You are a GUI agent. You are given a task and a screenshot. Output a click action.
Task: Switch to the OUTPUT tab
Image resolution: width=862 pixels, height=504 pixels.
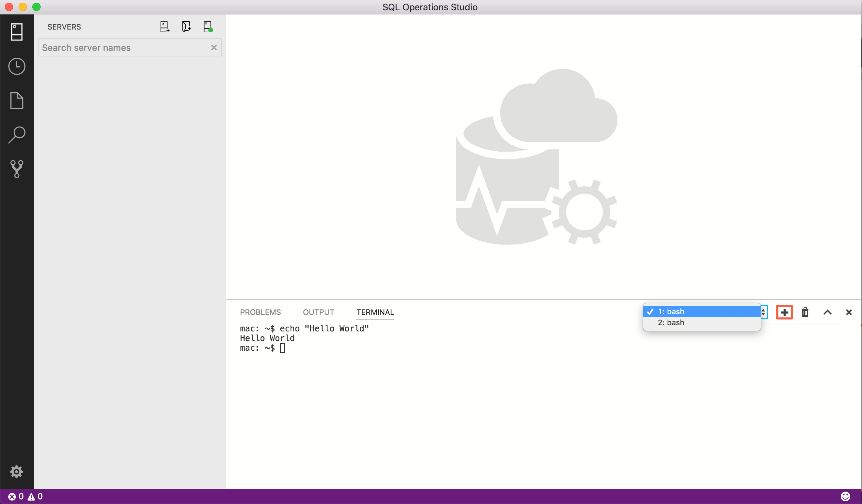(x=318, y=312)
